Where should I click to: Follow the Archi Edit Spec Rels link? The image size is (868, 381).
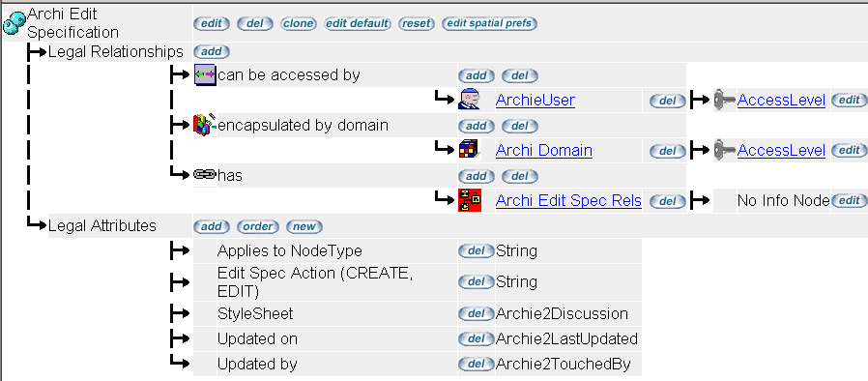[x=568, y=200]
